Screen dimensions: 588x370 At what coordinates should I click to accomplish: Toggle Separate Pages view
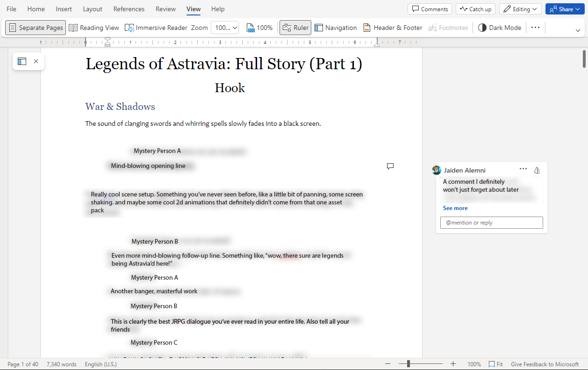(x=36, y=28)
